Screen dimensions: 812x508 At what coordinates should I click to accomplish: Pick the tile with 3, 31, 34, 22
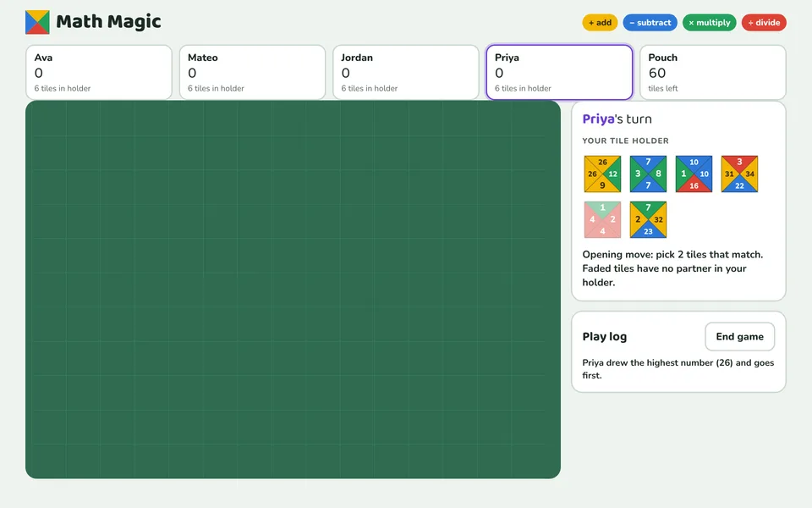click(739, 174)
